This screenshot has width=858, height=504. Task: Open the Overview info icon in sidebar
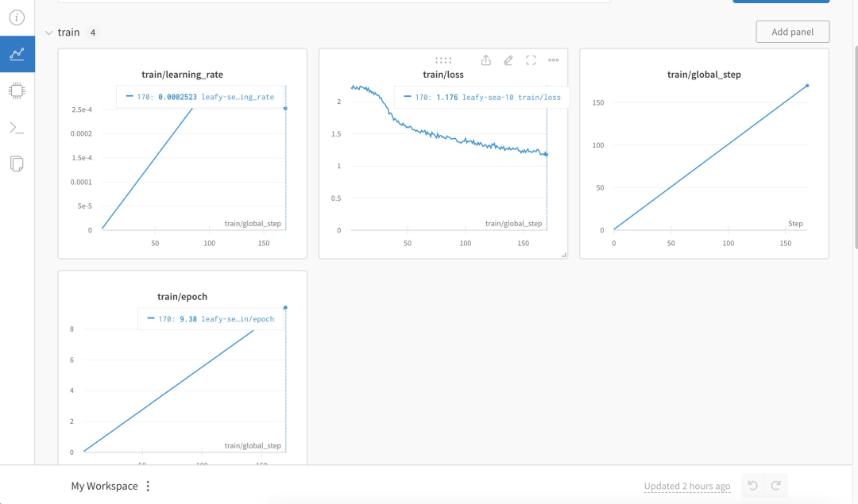(17, 17)
